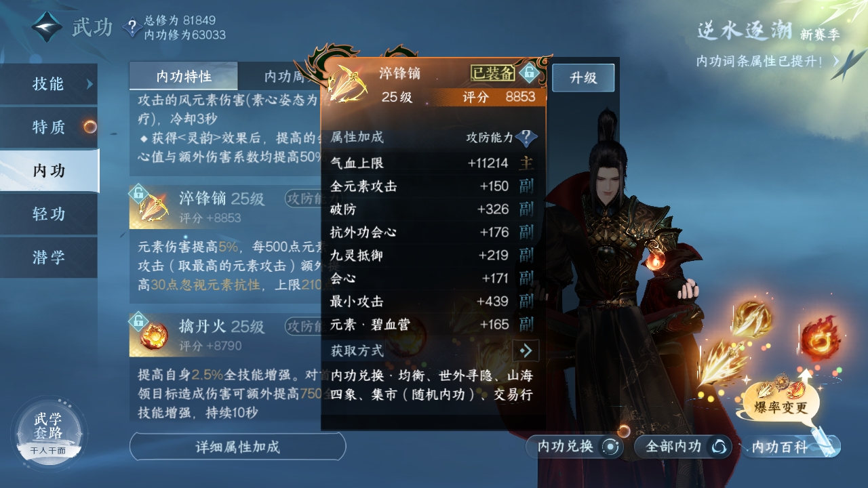Screen dimensions: 868x488
Task: Select the 擒丹火 fire orb icon
Action: [x=154, y=335]
